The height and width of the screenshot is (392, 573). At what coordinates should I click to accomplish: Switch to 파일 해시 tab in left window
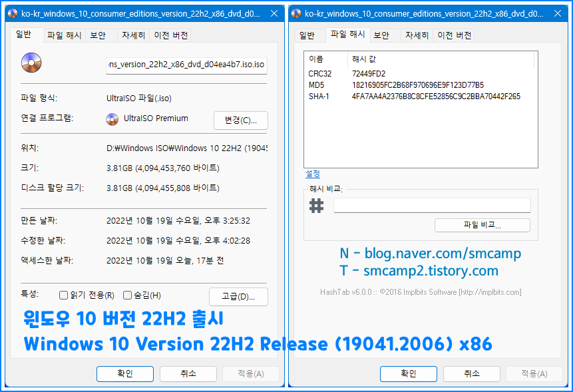click(x=65, y=35)
